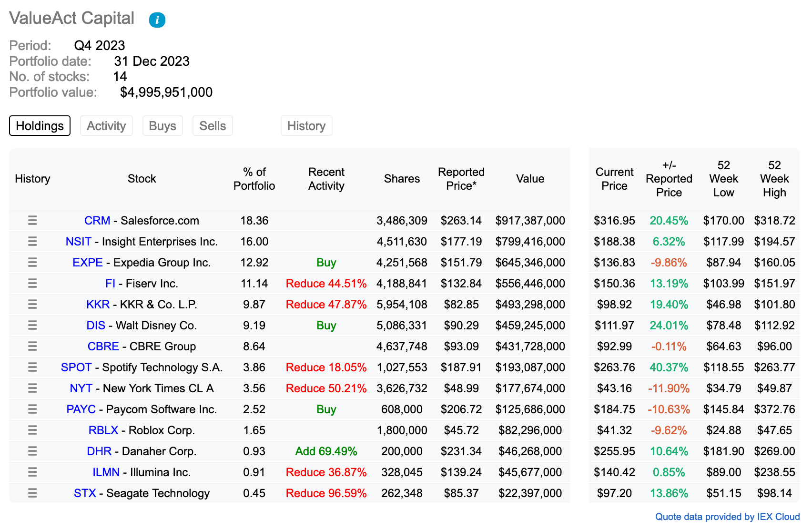This screenshot has height=530, width=812.
Task: Click the '52 Week High' column header
Action: coord(775,179)
